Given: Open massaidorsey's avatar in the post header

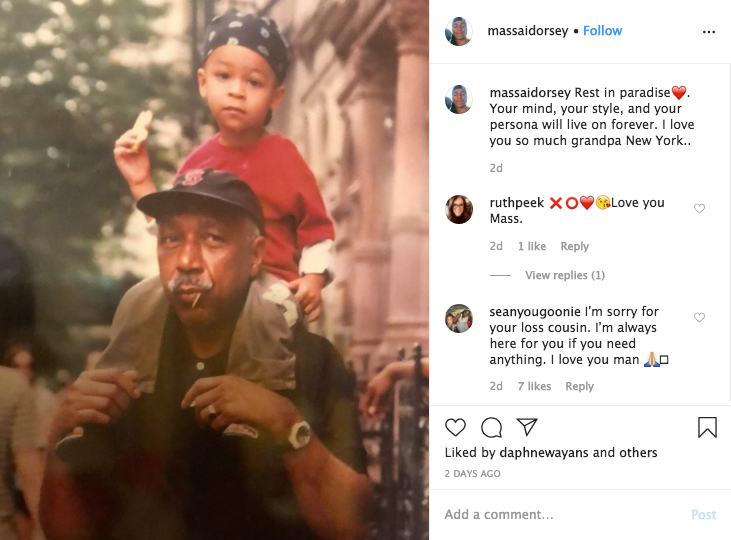Looking at the screenshot, I should [x=459, y=31].
